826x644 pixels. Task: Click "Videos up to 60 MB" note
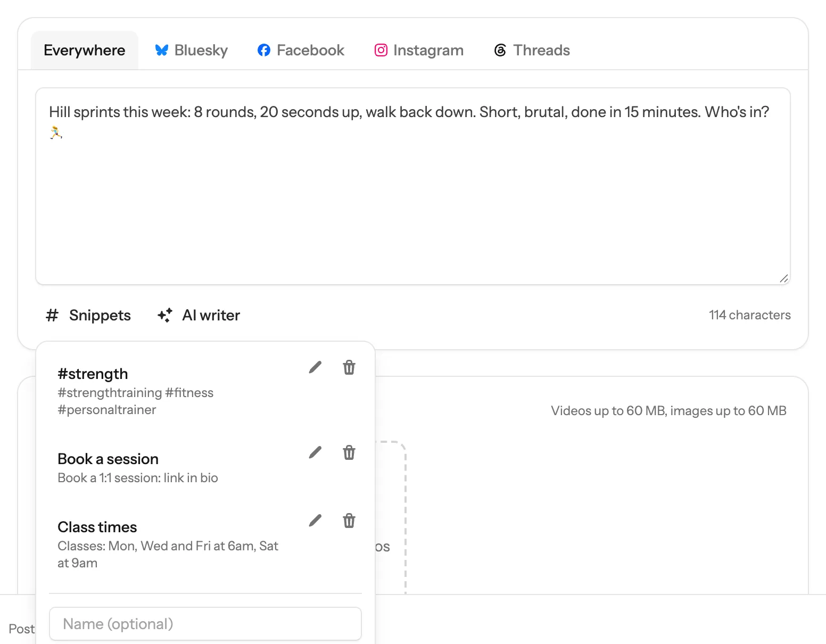(x=668, y=411)
